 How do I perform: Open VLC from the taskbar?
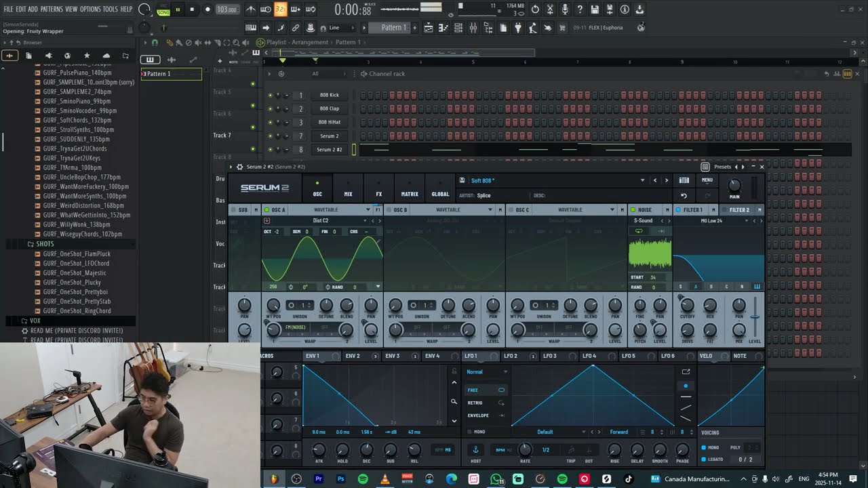384,479
